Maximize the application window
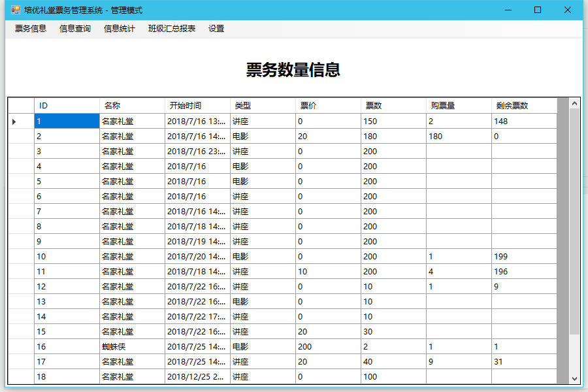 [538, 10]
